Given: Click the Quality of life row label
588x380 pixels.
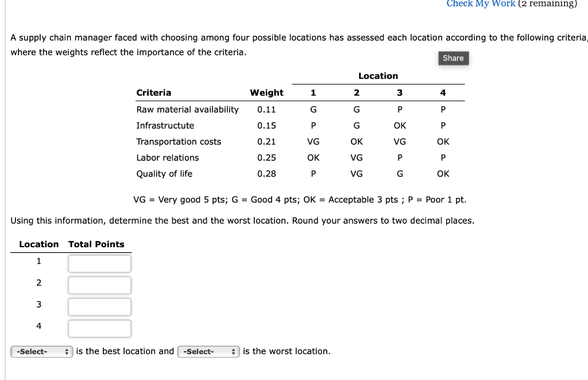Looking at the screenshot, I should point(165,174).
